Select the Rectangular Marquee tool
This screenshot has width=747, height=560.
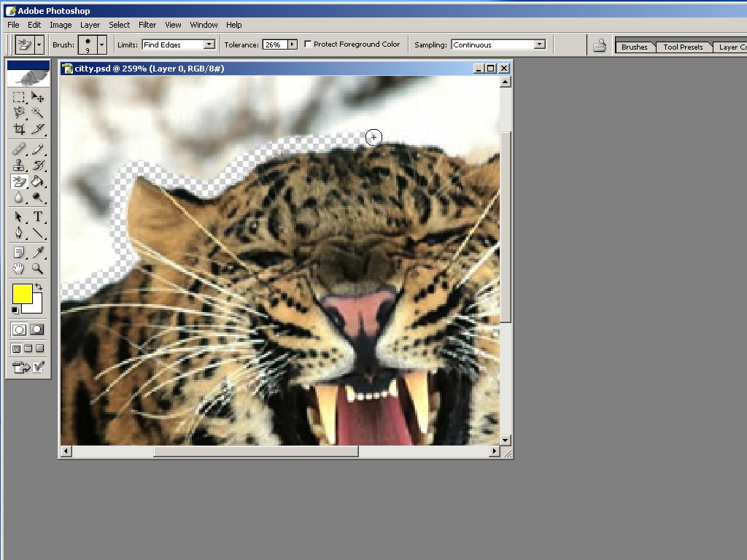click(18, 97)
